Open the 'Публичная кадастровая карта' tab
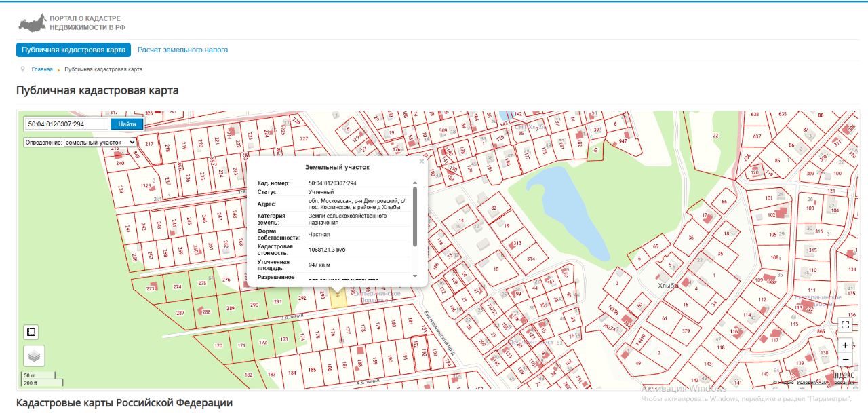Image resolution: width=868 pixels, height=416 pixels. [73, 50]
